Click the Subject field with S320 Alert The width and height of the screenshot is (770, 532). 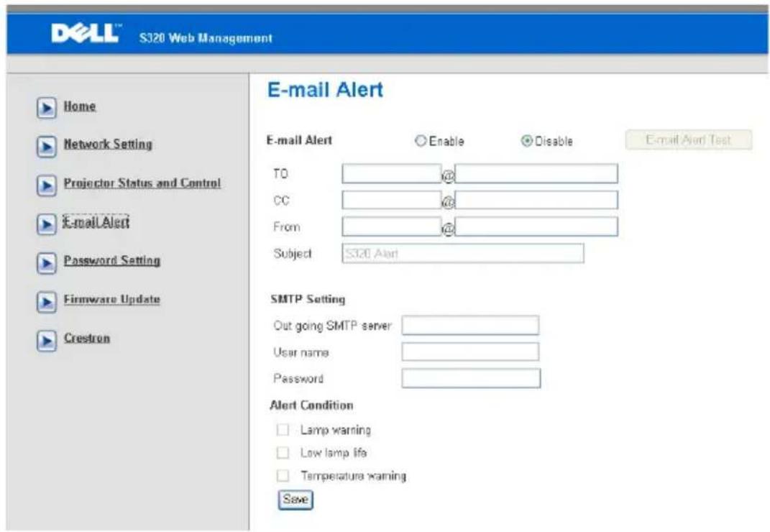click(x=463, y=254)
